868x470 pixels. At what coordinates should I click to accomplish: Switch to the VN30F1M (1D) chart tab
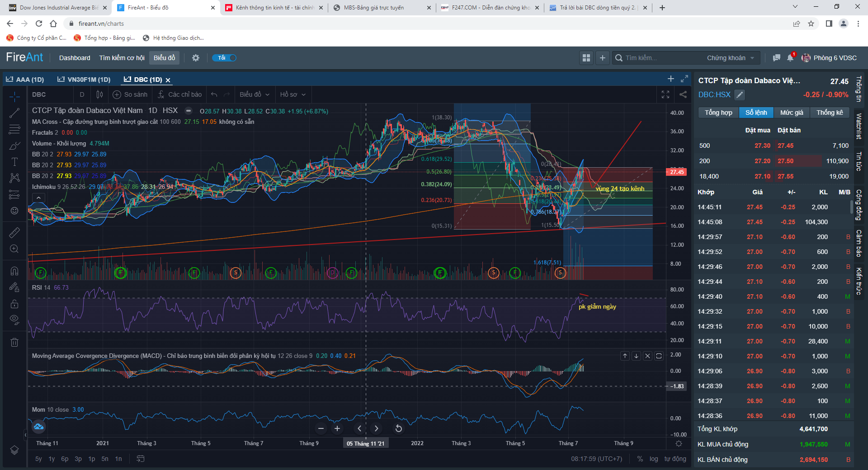click(84, 80)
